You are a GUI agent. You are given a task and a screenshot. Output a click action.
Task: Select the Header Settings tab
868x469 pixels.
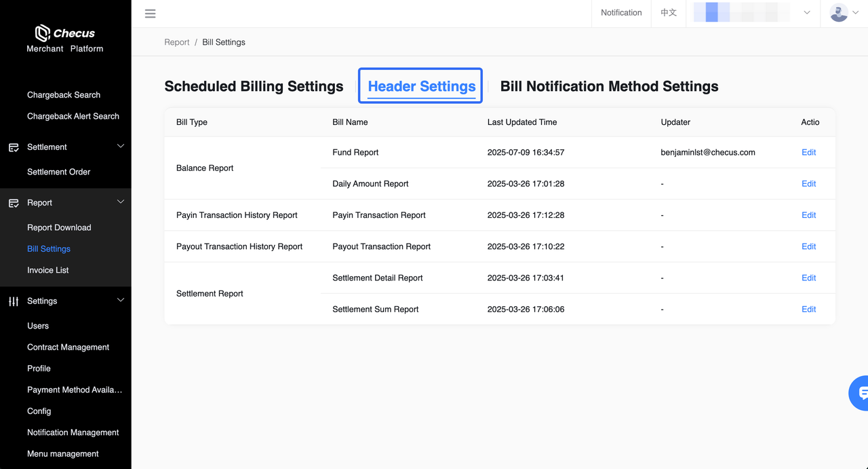coord(421,86)
